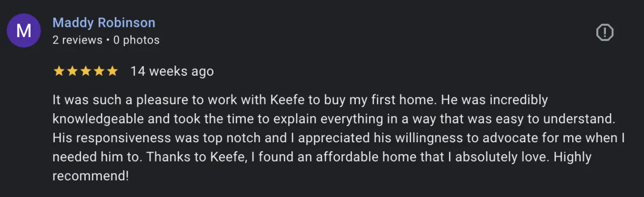This screenshot has height=197, width=644.
Task: Click the line starting "His responsiveness was"
Action: click(339, 138)
